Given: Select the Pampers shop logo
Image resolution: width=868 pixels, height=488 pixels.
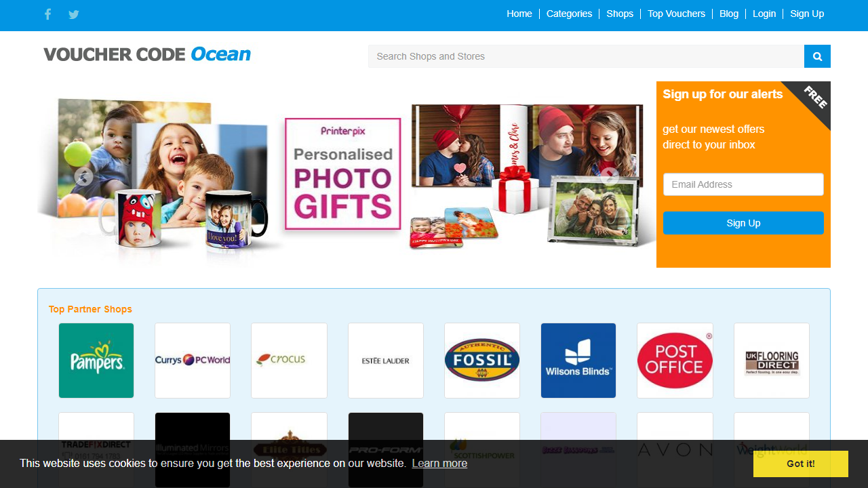Looking at the screenshot, I should pos(96,361).
